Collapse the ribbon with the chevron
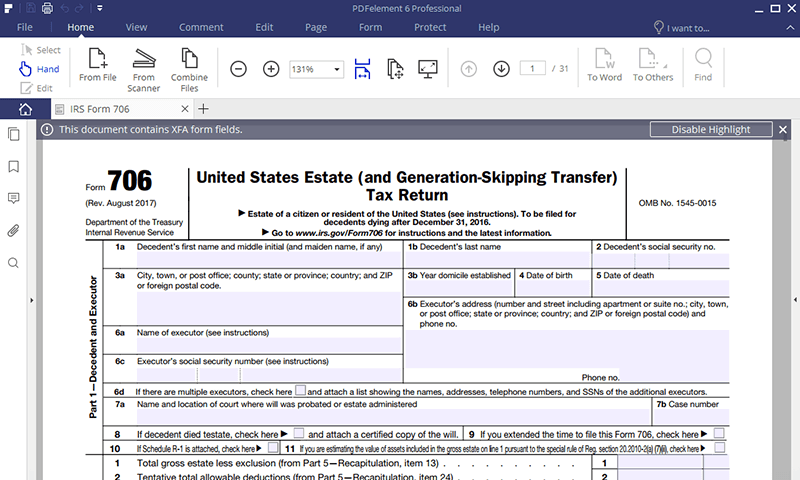This screenshot has height=480, width=800. (790, 28)
